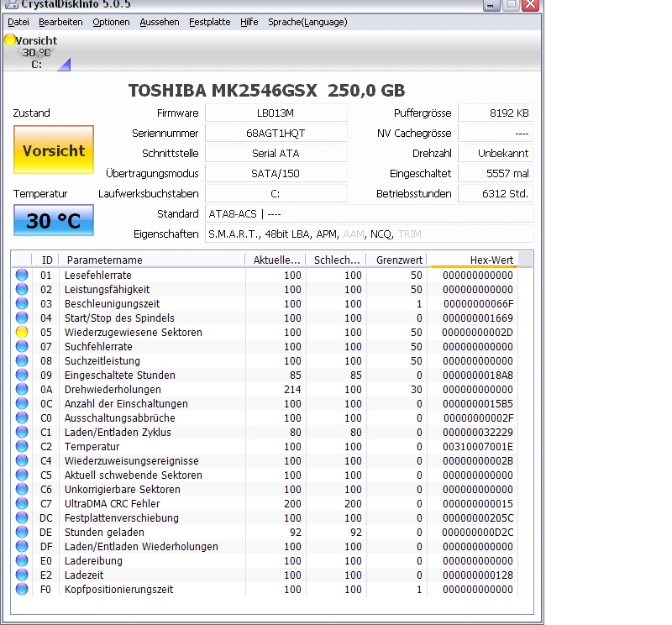Click the Firmware value LB013M field
The height and width of the screenshot is (625, 672).
pos(276,113)
